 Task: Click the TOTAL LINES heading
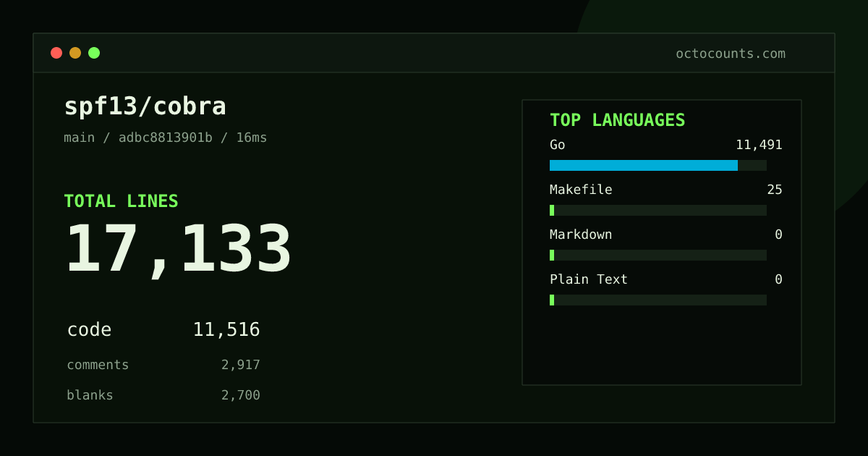pos(121,201)
